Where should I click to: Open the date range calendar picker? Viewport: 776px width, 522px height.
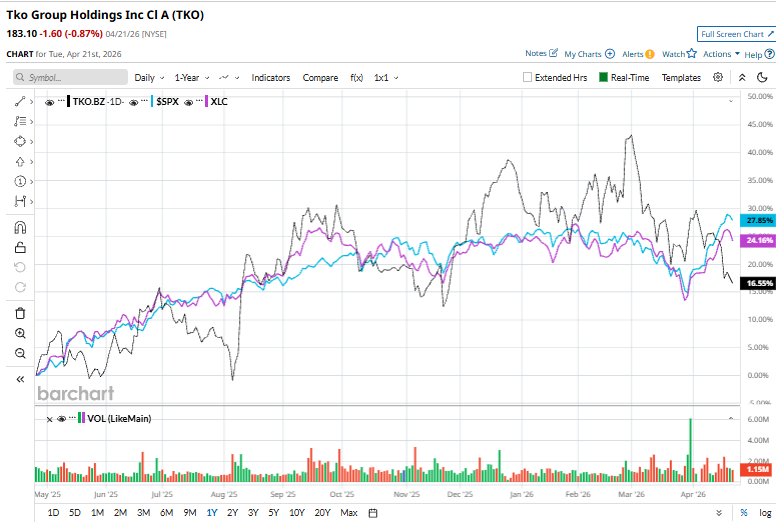(373, 513)
